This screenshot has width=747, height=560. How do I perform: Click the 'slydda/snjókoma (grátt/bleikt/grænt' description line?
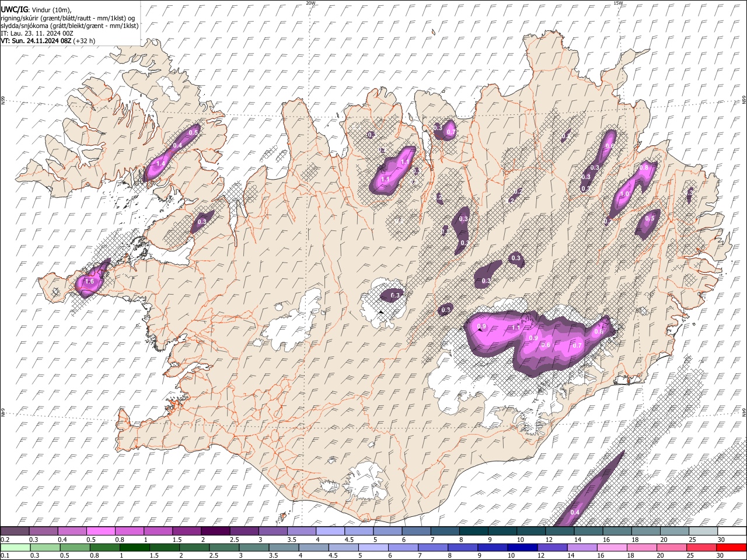[69, 25]
